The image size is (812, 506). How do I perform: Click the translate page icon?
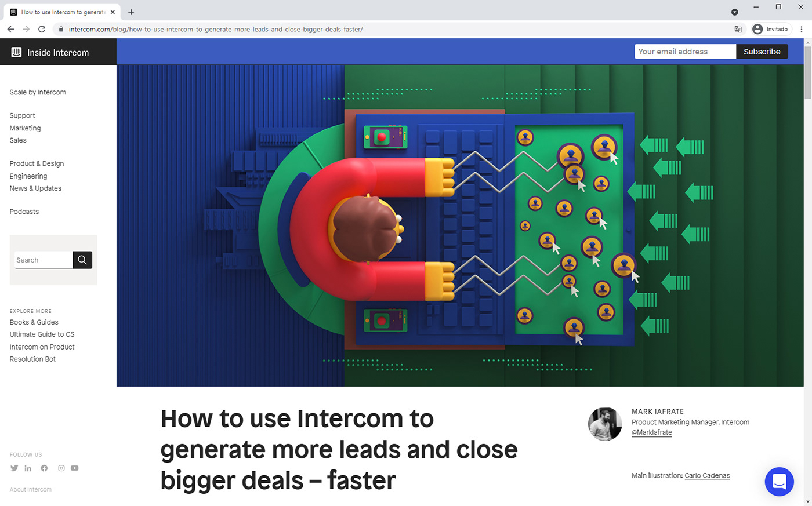[738, 29]
